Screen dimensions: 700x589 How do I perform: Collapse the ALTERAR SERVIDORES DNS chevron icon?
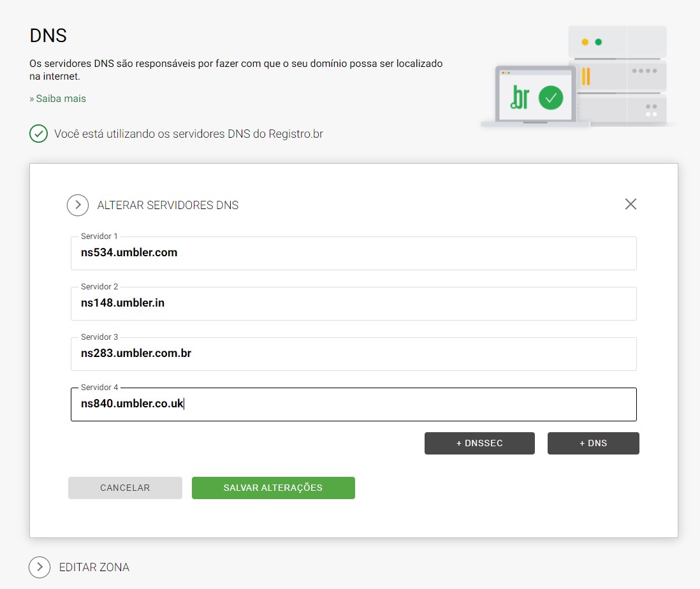(78, 205)
